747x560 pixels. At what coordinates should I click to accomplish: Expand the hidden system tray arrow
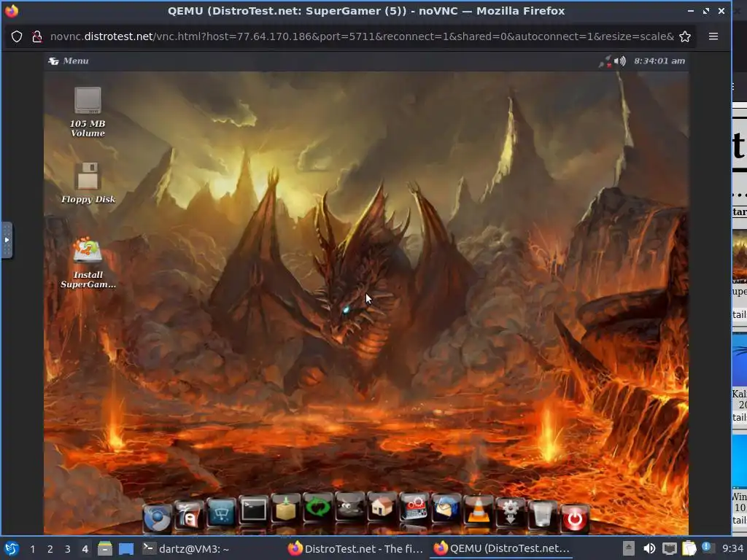[x=628, y=549]
